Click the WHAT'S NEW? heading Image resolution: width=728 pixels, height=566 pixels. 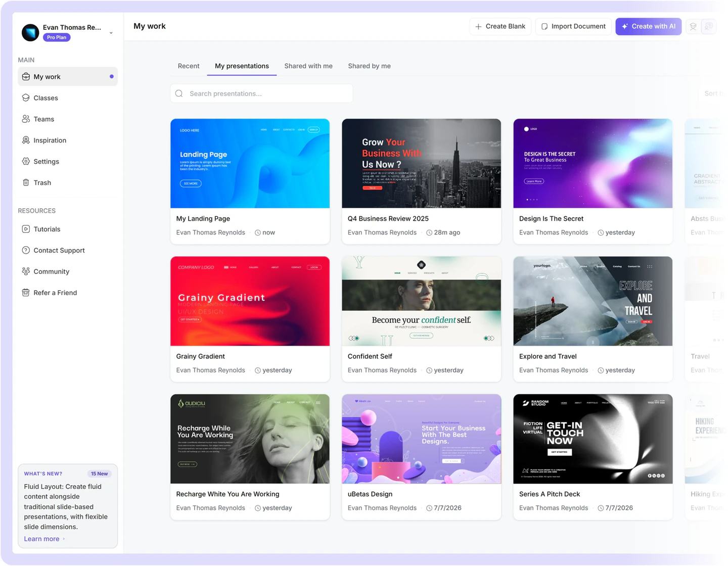click(x=43, y=474)
